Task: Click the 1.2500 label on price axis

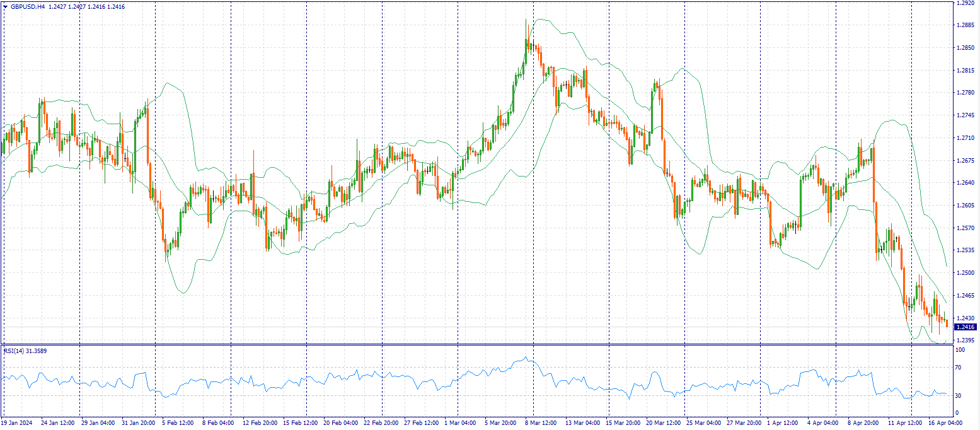Action: point(965,273)
